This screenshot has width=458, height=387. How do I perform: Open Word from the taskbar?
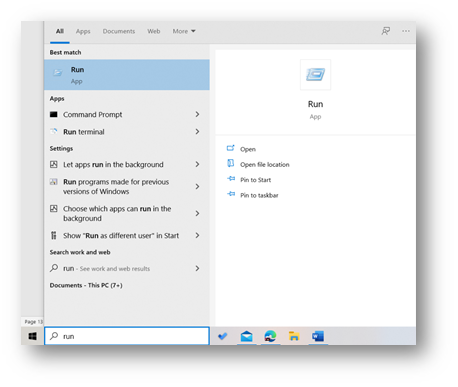318,336
